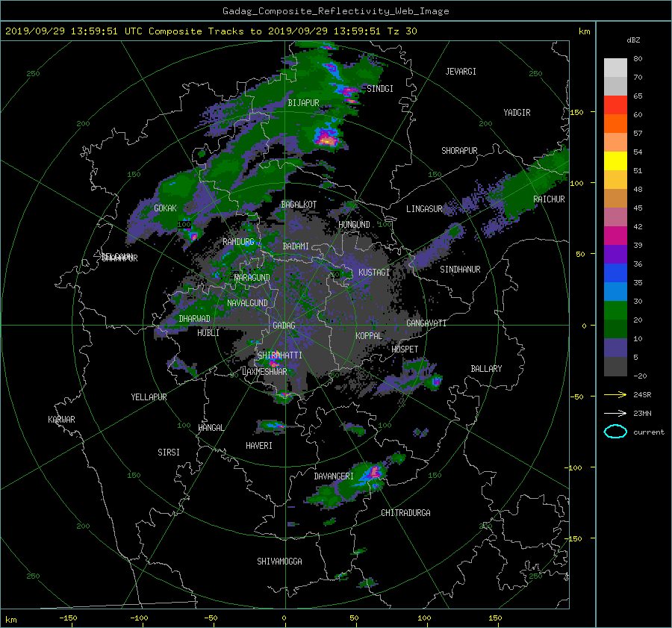Image resolution: width=672 pixels, height=628 pixels.
Task: Click the SINDHANUR city label
Action: [460, 270]
